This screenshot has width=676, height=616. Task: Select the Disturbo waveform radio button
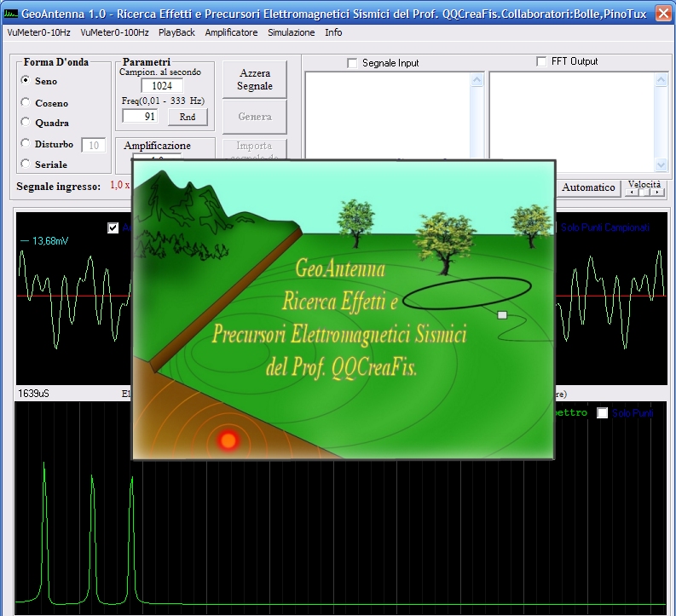point(26,143)
